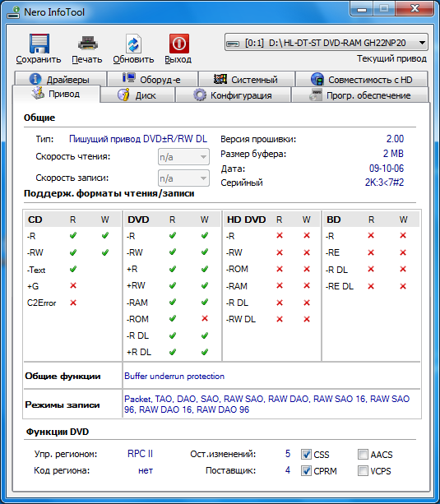Switch to Совместимость с HD tab
Screen dimensions: 440x504
coord(362,79)
